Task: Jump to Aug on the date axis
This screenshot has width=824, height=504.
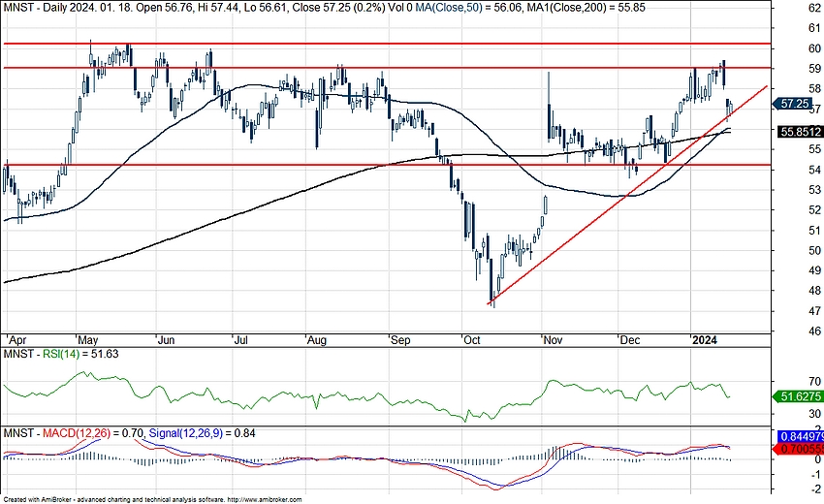Action: pyautogui.click(x=317, y=341)
